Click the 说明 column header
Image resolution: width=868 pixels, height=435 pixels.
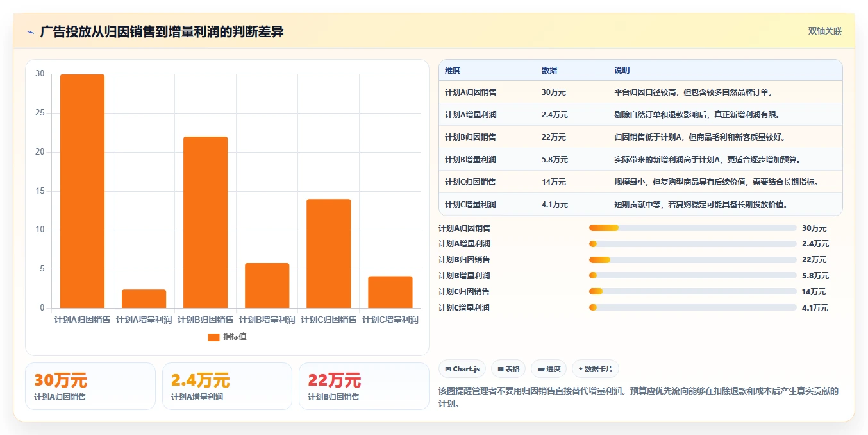pyautogui.click(x=622, y=71)
